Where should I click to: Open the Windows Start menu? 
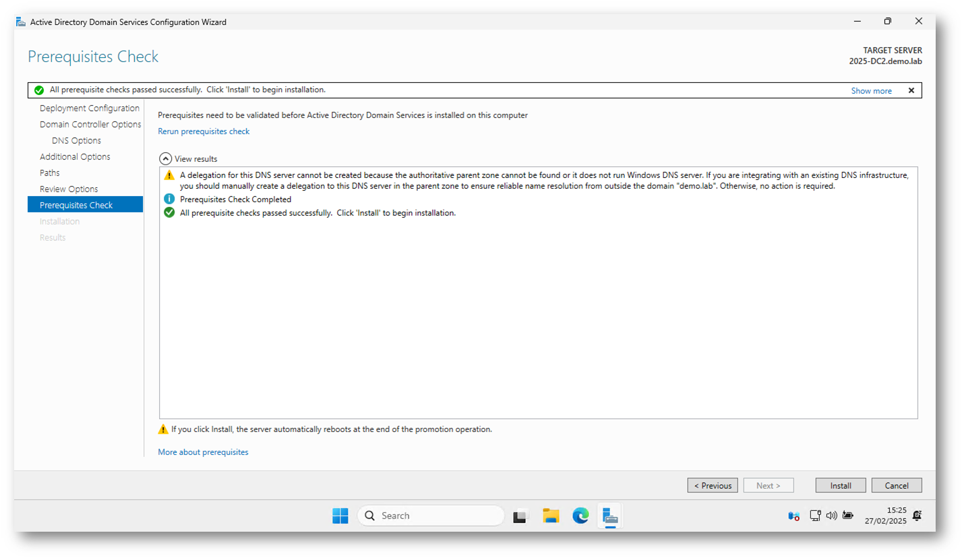pyautogui.click(x=340, y=516)
